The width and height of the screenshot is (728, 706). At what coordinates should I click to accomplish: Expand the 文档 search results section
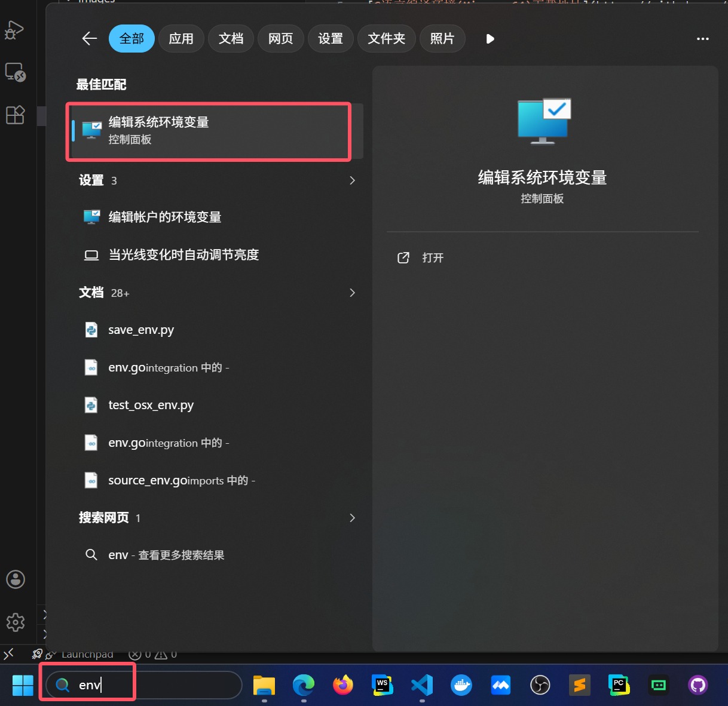click(352, 293)
